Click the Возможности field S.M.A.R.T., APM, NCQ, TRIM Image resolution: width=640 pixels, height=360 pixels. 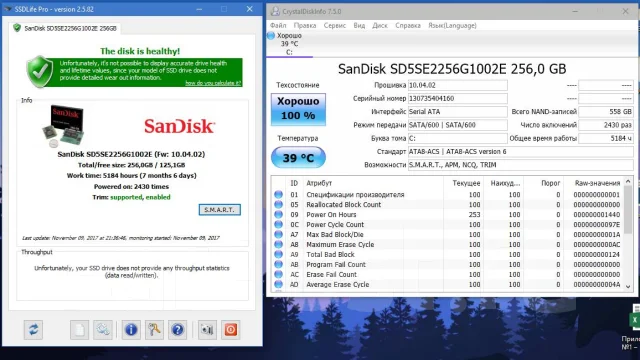pyautogui.click(x=520, y=165)
